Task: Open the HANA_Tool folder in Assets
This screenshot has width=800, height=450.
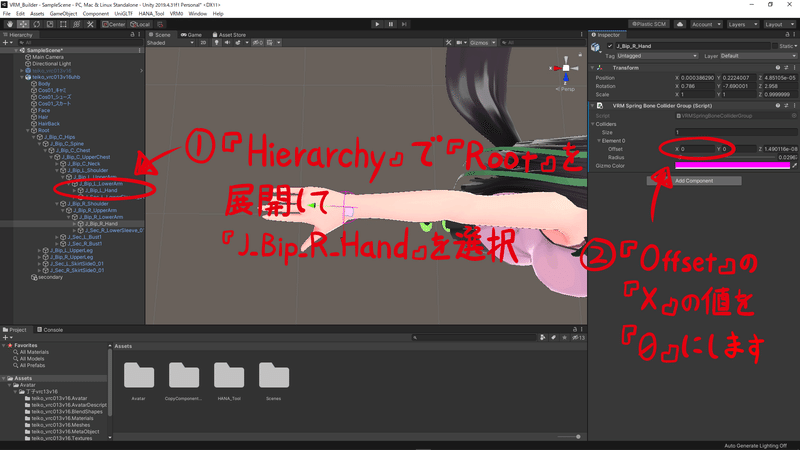Action: click(x=229, y=381)
